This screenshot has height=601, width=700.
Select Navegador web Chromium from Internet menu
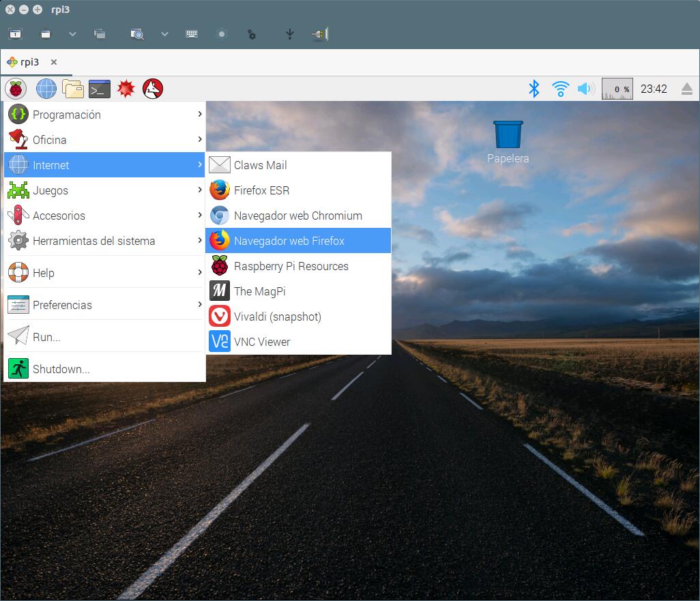point(297,216)
